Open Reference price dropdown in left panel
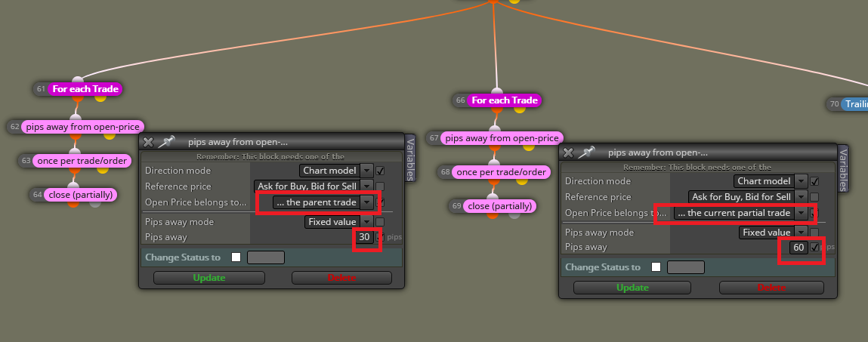The height and width of the screenshot is (342, 868). (x=366, y=186)
